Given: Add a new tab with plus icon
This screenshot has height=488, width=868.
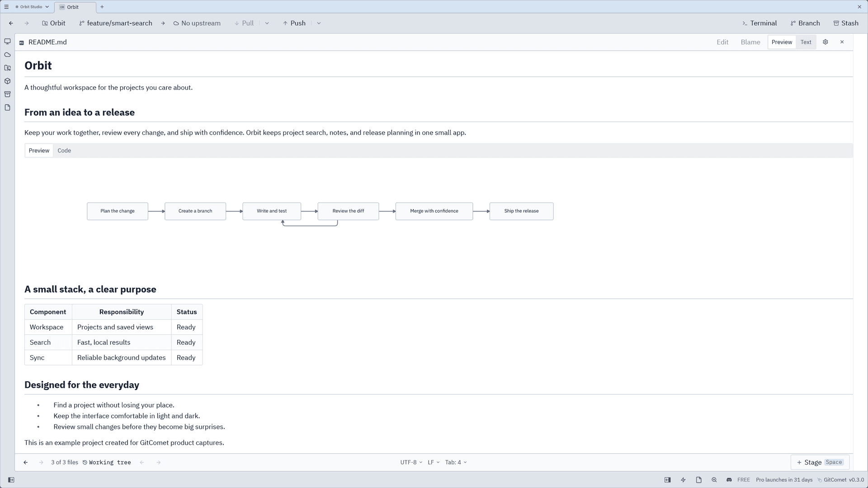Looking at the screenshot, I should [102, 7].
